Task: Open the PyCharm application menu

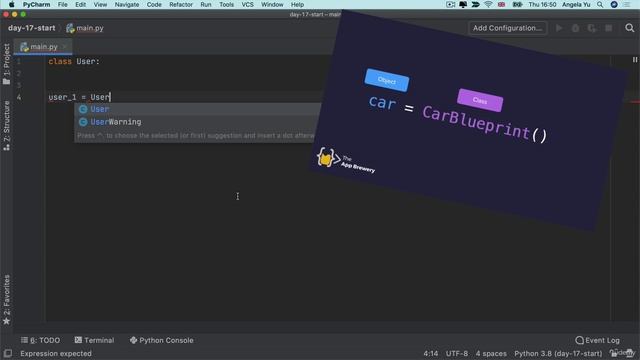Action: (x=36, y=4)
